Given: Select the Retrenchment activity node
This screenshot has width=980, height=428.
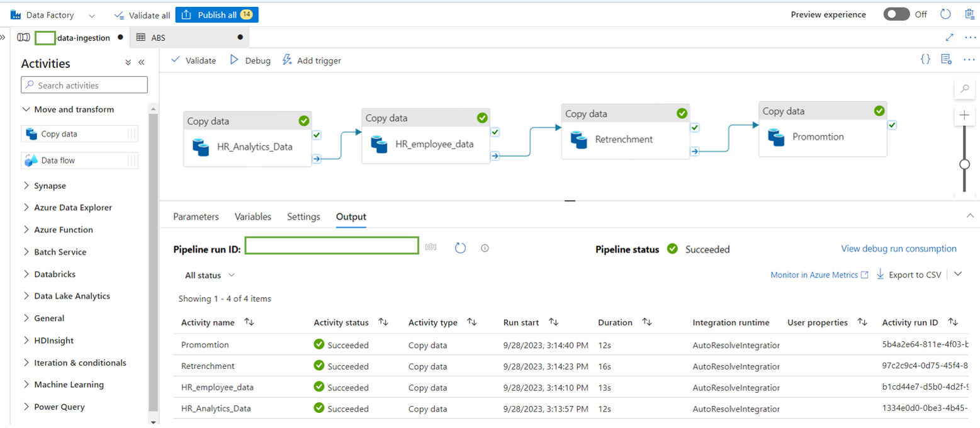Looking at the screenshot, I should [626, 132].
